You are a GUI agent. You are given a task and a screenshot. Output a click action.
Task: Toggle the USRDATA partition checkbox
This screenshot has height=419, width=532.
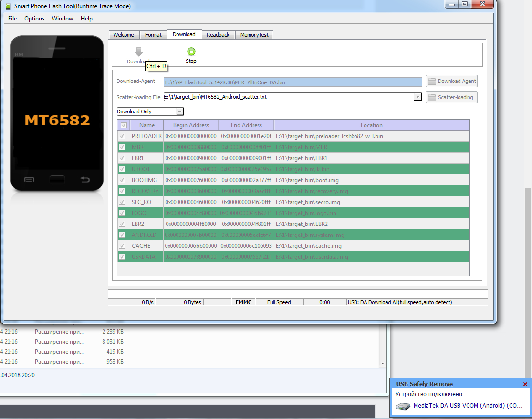click(124, 257)
